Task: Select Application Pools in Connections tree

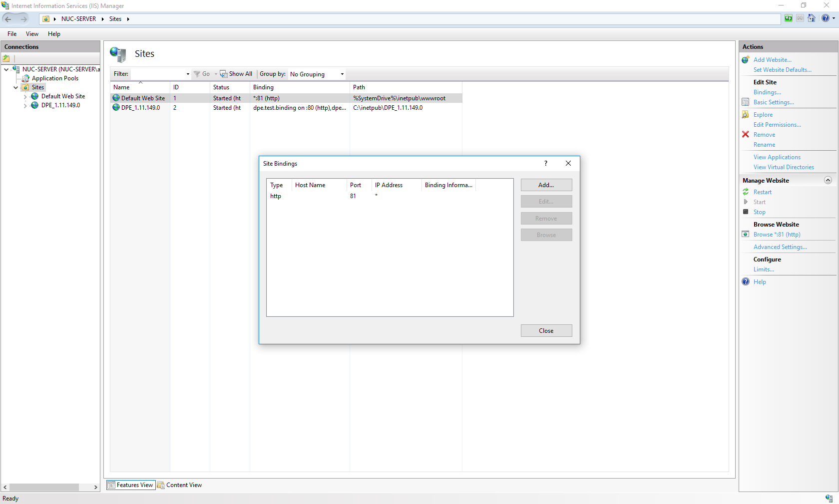Action: [55, 78]
